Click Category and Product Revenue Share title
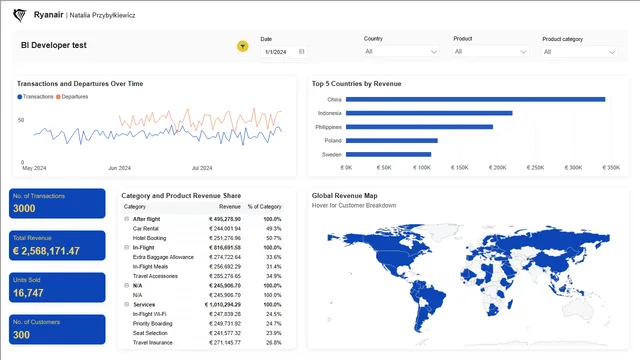Screen dimensions: 640x360 click(181, 196)
